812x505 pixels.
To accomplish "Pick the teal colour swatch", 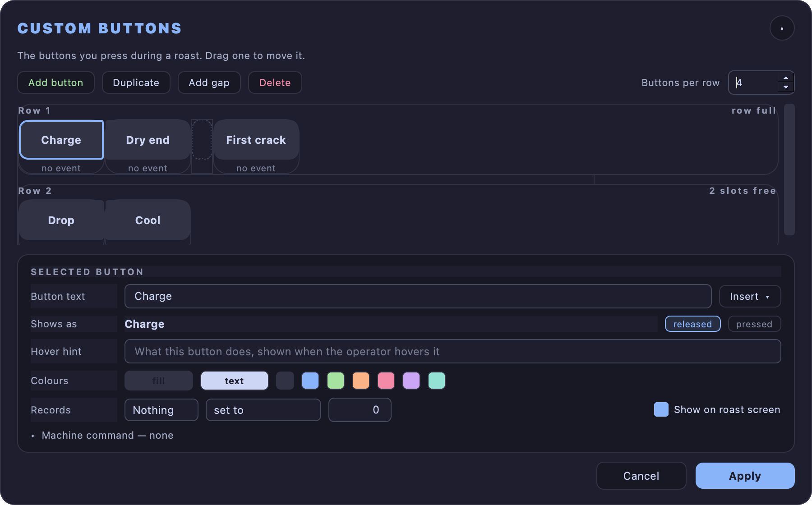I will [437, 381].
